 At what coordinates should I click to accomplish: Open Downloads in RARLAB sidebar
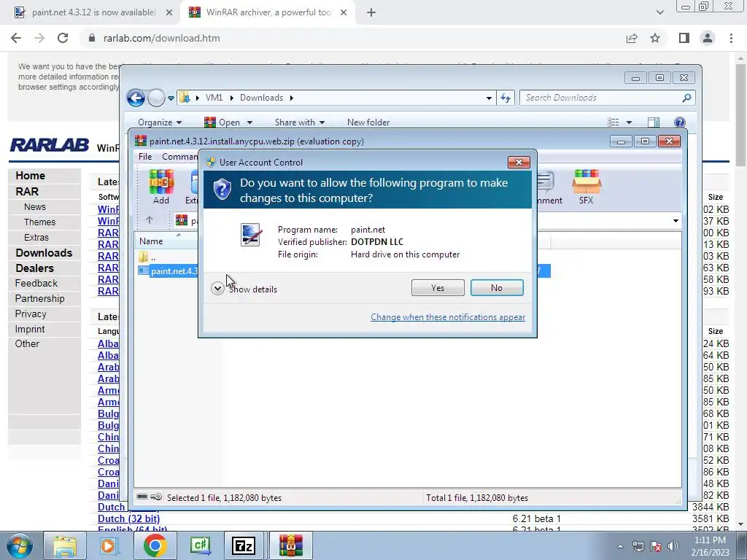click(x=44, y=253)
